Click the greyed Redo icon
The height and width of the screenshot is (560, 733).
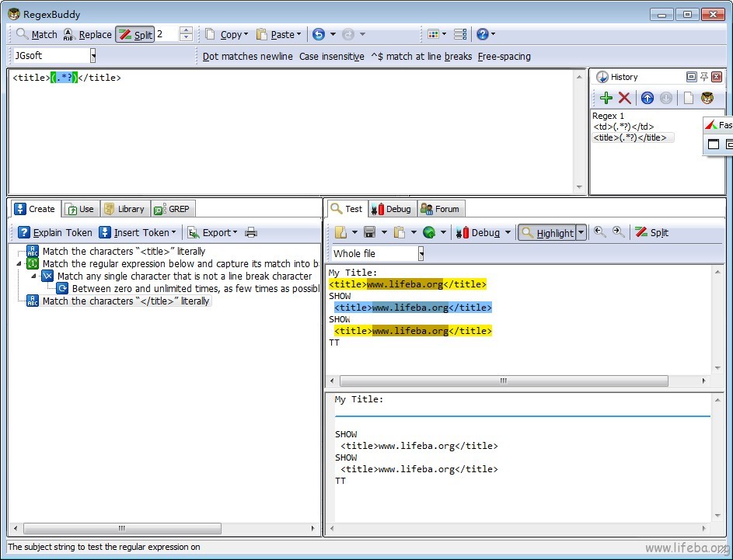coord(348,34)
